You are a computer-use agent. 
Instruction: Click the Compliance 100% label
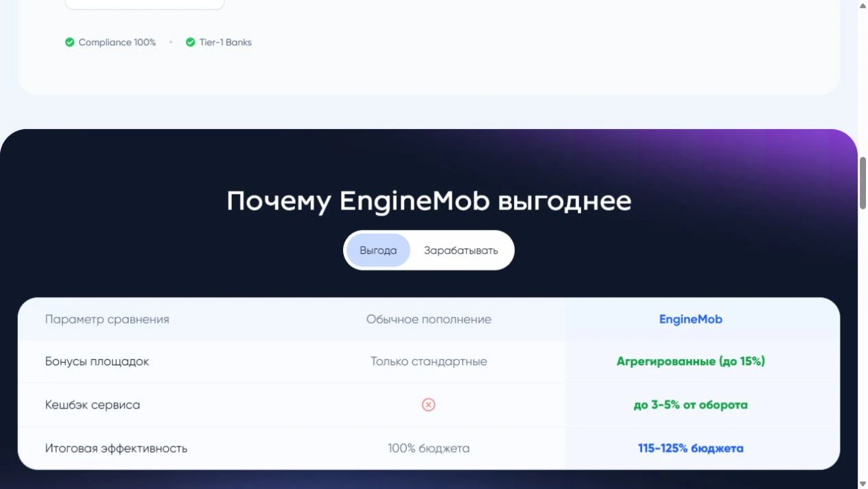pyautogui.click(x=117, y=43)
